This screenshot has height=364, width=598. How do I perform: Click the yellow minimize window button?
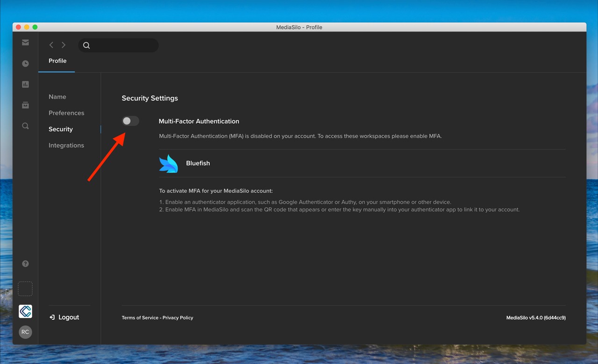click(x=27, y=27)
